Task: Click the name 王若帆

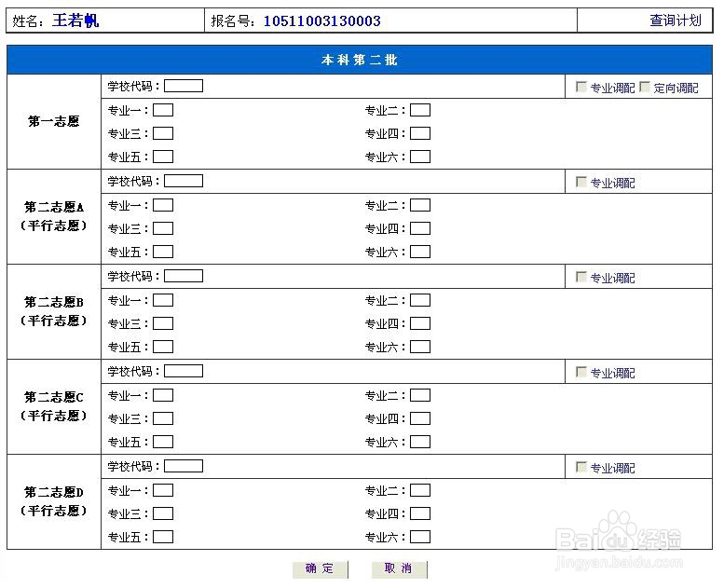Action: click(75, 21)
